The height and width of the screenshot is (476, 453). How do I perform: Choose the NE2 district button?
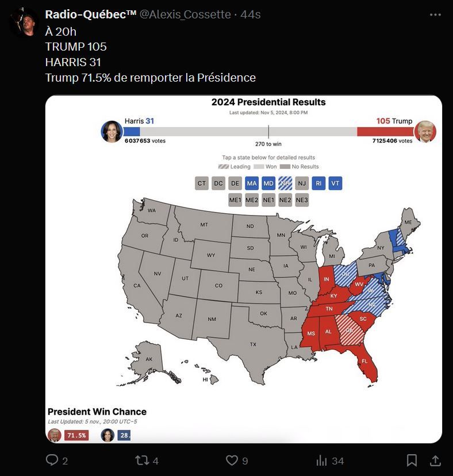click(x=285, y=200)
